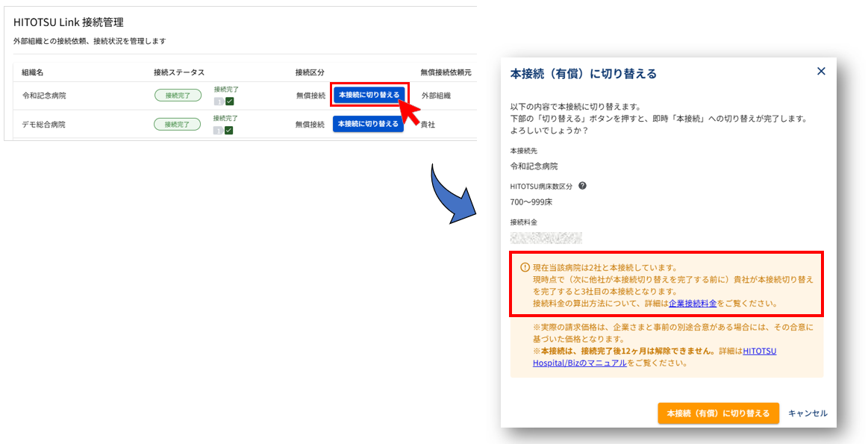Click the green checkmark in デモ総合病院 row
This screenshot has width=868, height=444.
click(229, 131)
